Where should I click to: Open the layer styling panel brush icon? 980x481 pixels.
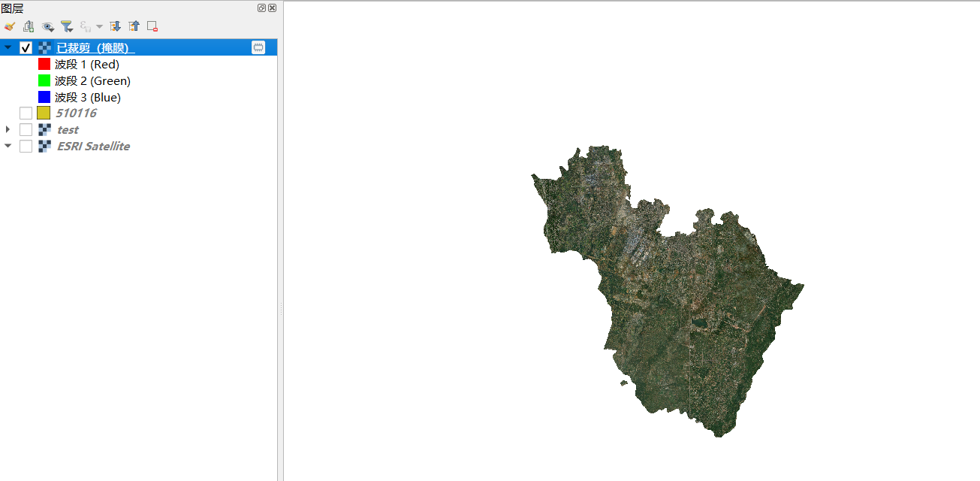(10, 26)
